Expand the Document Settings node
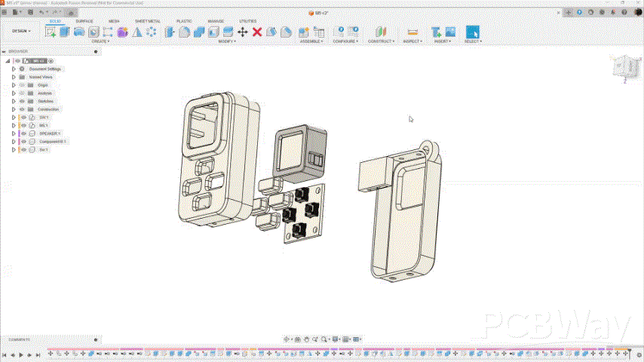This screenshot has height=362, width=644. [14, 69]
